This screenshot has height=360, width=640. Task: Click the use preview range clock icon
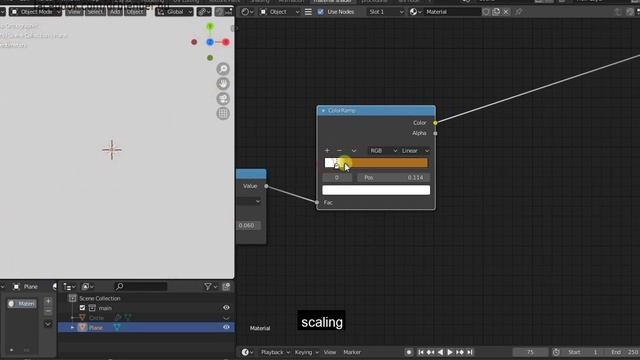(x=556, y=352)
